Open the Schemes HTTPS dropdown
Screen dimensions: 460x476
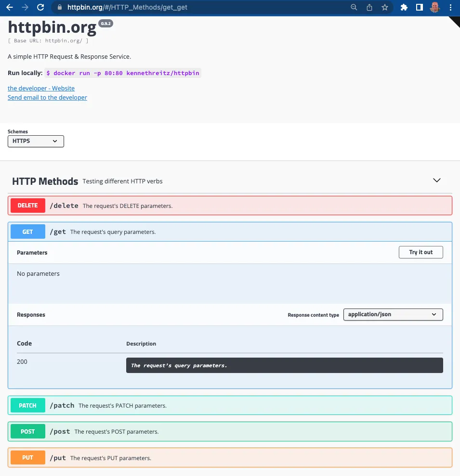[x=36, y=141]
